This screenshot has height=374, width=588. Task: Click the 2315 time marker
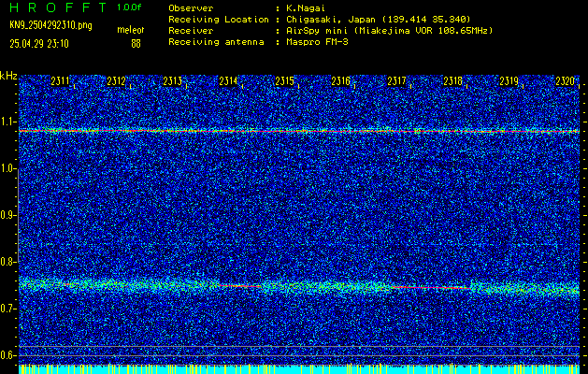[x=284, y=81]
